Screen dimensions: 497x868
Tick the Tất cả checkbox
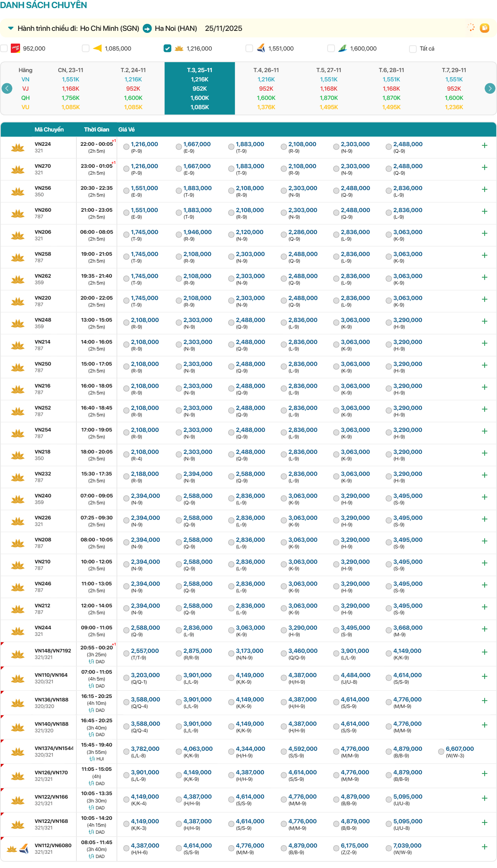[413, 49]
